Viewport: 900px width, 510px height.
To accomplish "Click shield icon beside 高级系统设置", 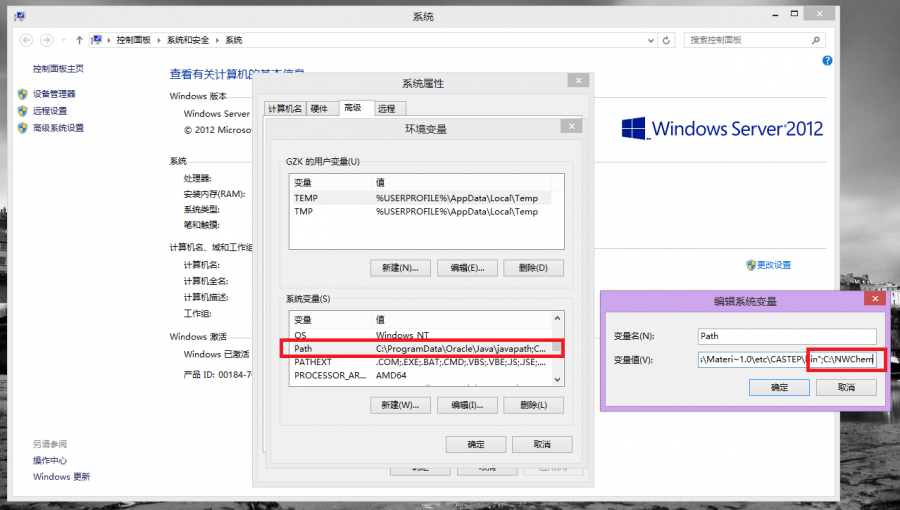I will coord(23,128).
